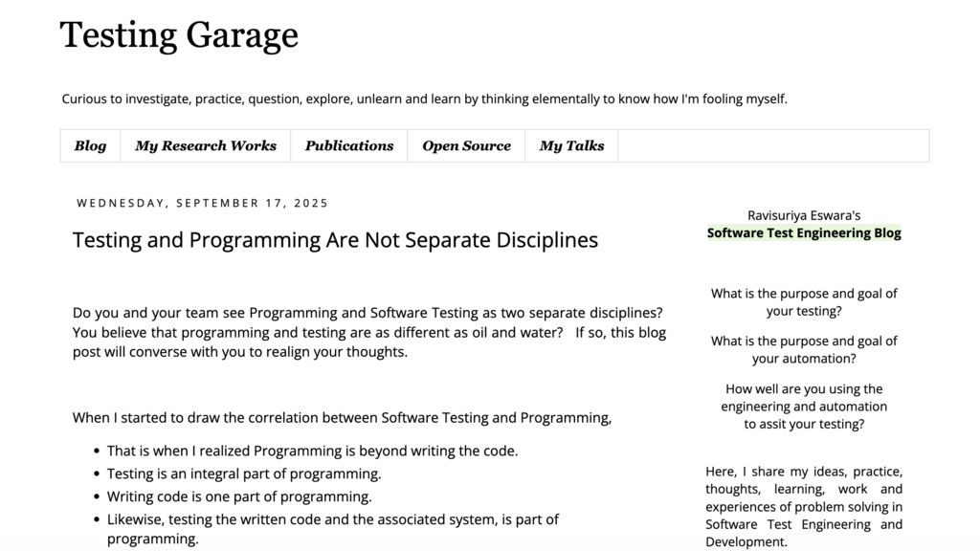Select the bullet Testing is an integral part of programming
Image resolution: width=980 pixels, height=551 pixels.
tap(244, 474)
